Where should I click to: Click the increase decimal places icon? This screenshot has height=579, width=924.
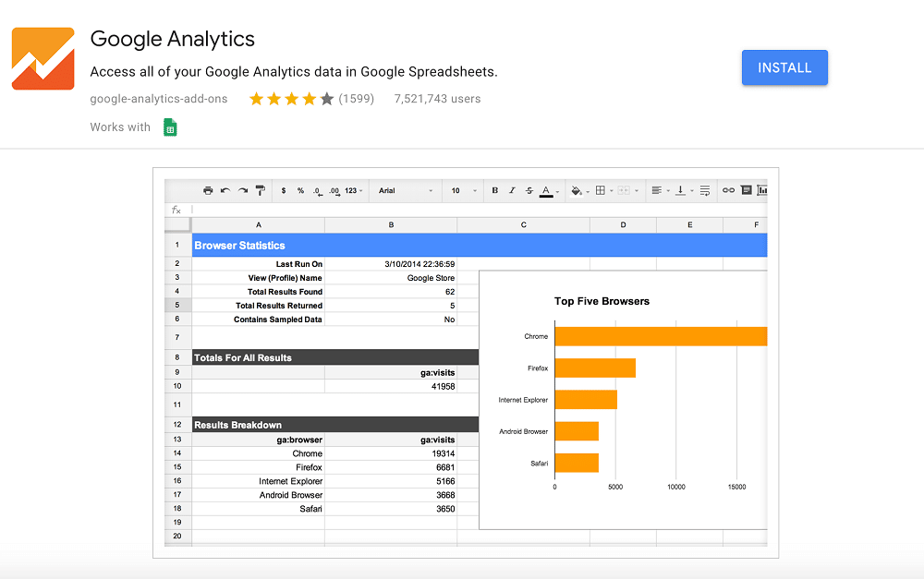pyautogui.click(x=334, y=191)
